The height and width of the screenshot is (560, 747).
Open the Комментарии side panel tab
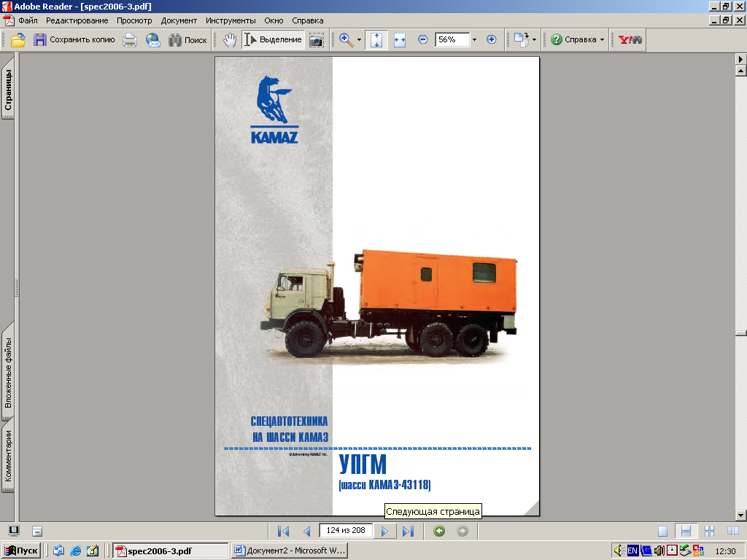tap(8, 456)
